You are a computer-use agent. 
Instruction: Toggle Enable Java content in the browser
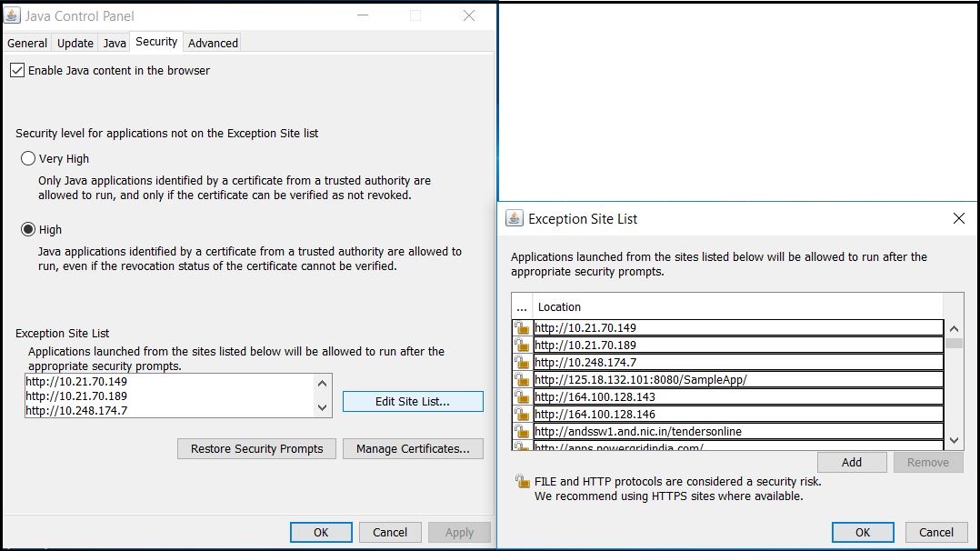tap(15, 70)
